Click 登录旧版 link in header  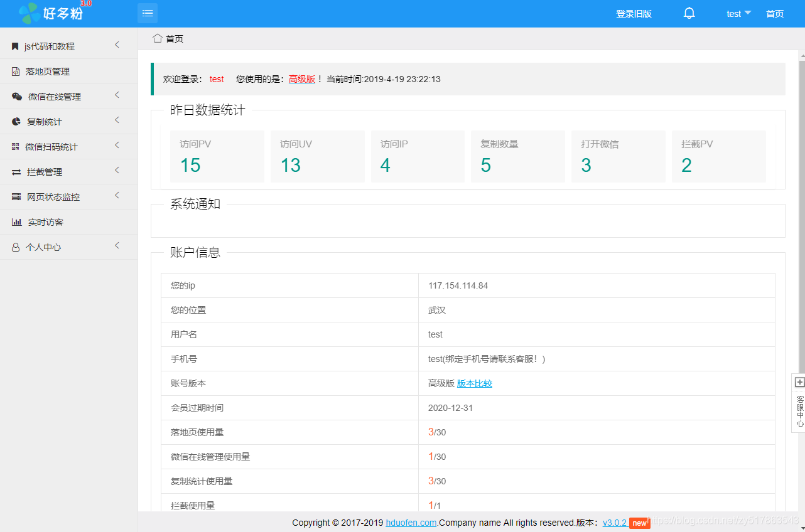(634, 14)
